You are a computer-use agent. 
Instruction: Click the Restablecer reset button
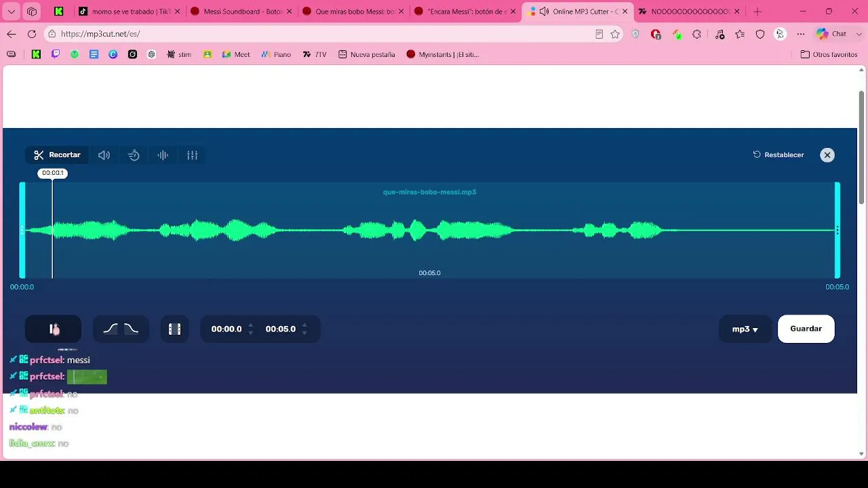pos(778,155)
